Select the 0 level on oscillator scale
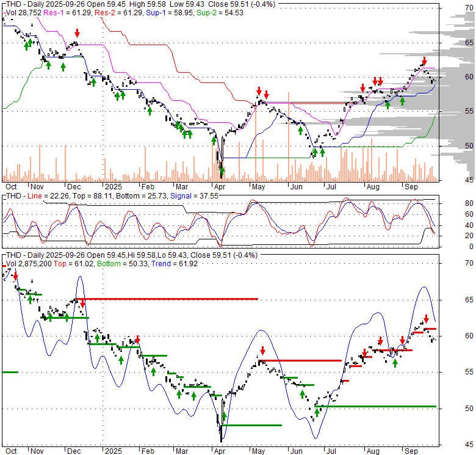Screen dimensions: 476x455 pyautogui.click(x=471, y=247)
